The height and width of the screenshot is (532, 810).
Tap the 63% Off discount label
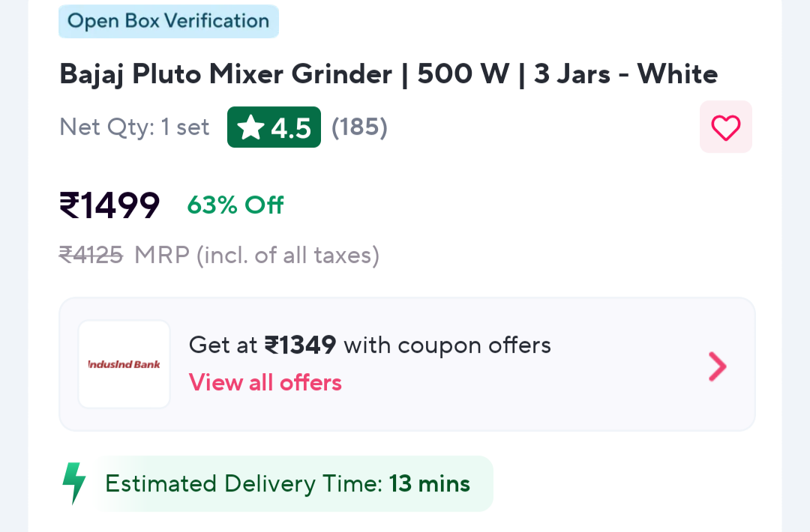[235, 205]
